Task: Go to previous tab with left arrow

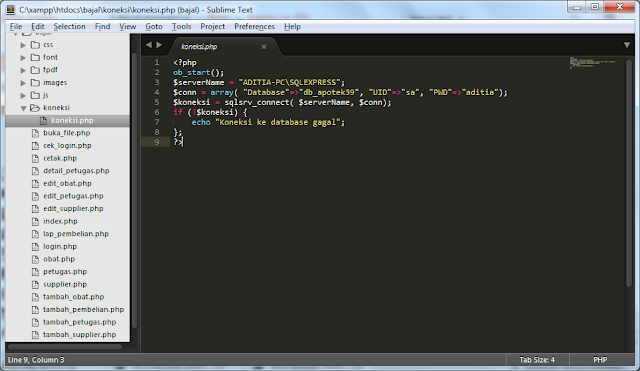Action: coord(149,45)
